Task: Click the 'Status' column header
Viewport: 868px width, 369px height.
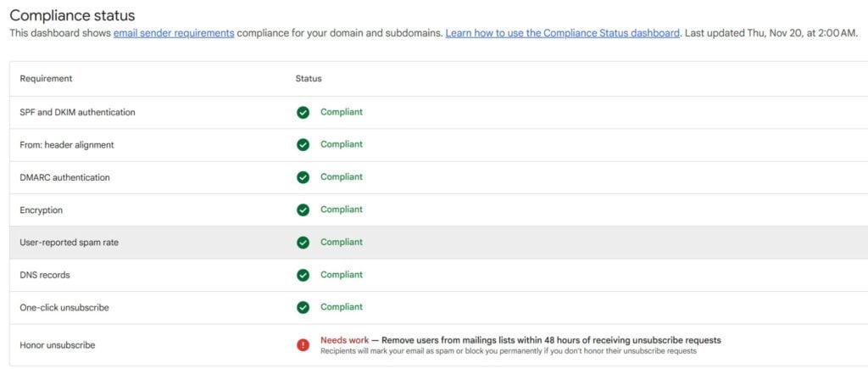Action: 309,79
